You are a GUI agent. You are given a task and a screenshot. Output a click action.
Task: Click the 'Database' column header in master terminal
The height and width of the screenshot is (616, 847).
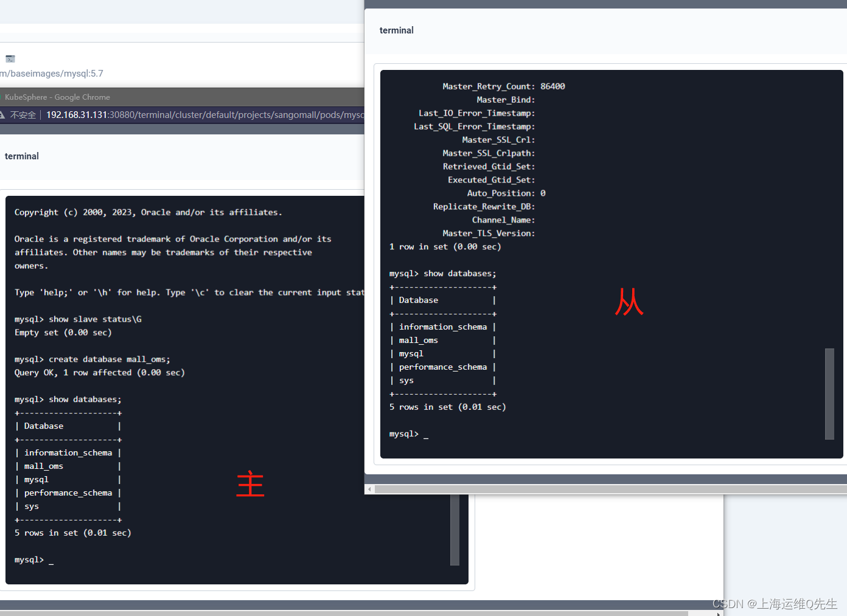pos(44,426)
